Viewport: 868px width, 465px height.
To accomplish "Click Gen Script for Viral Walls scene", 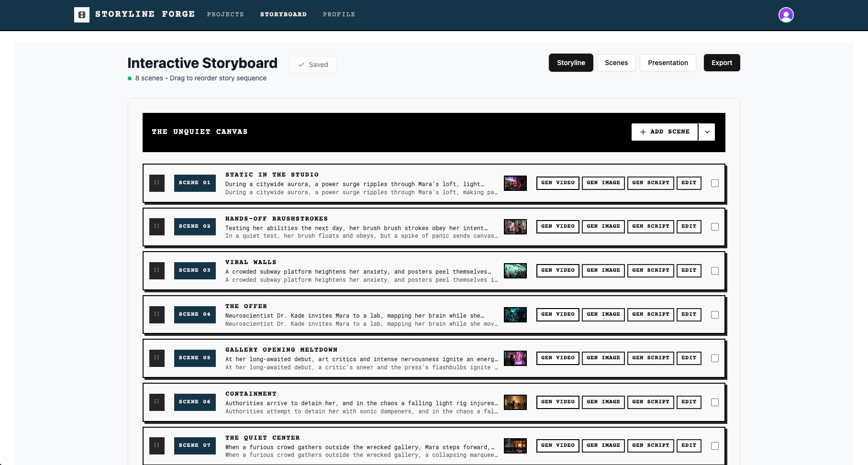I will click(650, 270).
